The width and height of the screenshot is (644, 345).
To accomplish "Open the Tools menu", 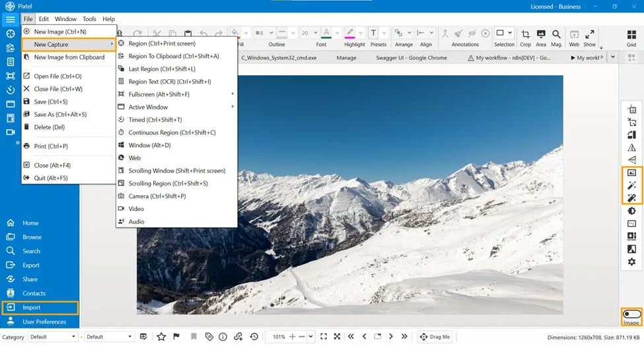I will coord(89,19).
